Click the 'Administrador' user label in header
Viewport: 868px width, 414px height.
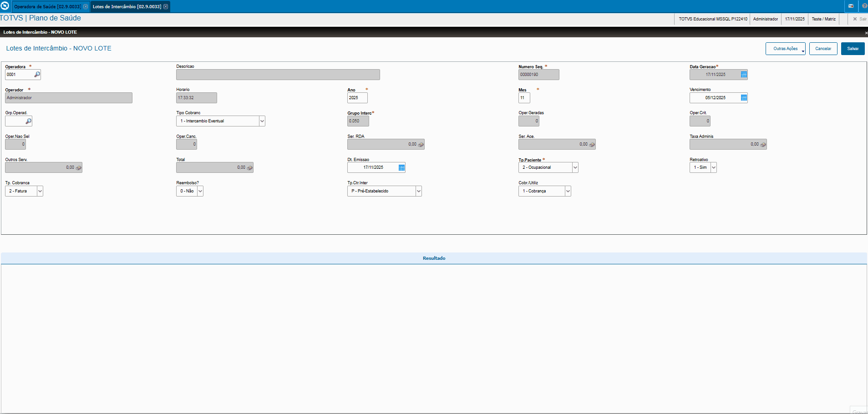(x=766, y=19)
